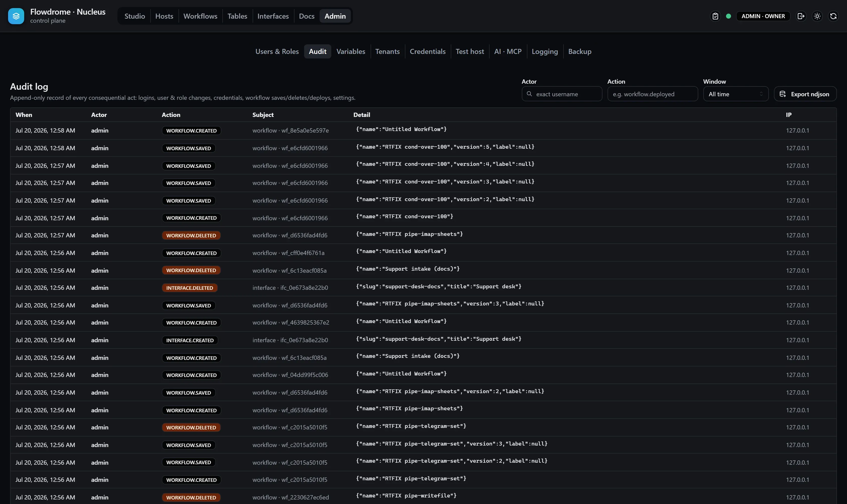Open the Backup section
Viewport: 847px width, 504px height.
click(580, 51)
